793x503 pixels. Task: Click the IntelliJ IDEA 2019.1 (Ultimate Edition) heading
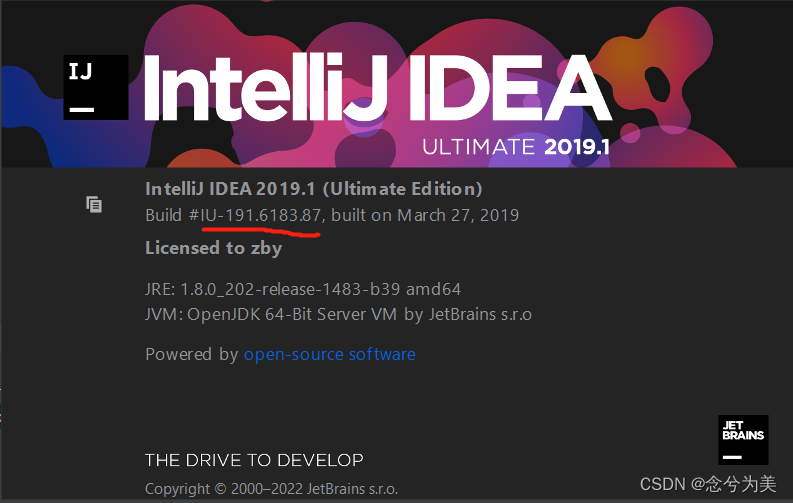314,189
